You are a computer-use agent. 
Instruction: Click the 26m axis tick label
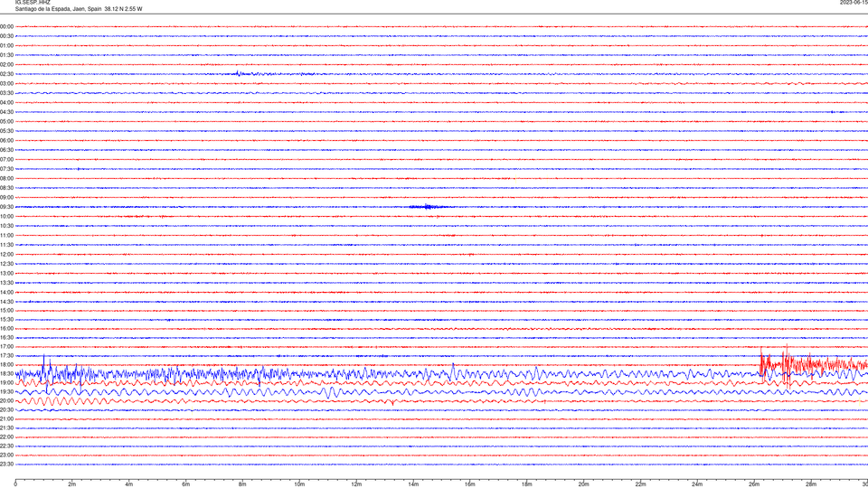pos(754,484)
